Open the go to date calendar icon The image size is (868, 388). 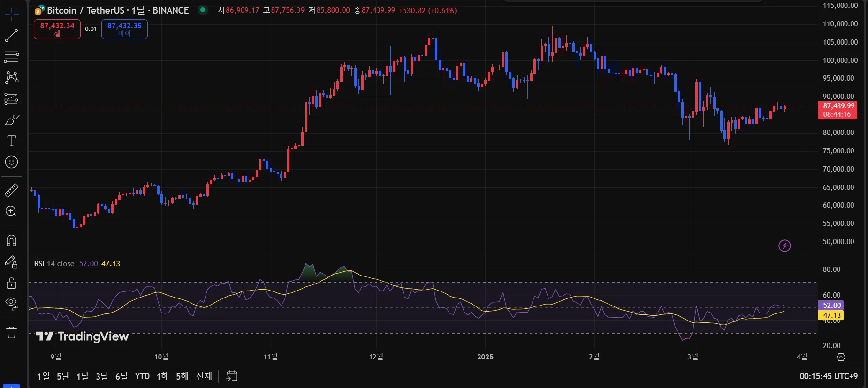232,376
